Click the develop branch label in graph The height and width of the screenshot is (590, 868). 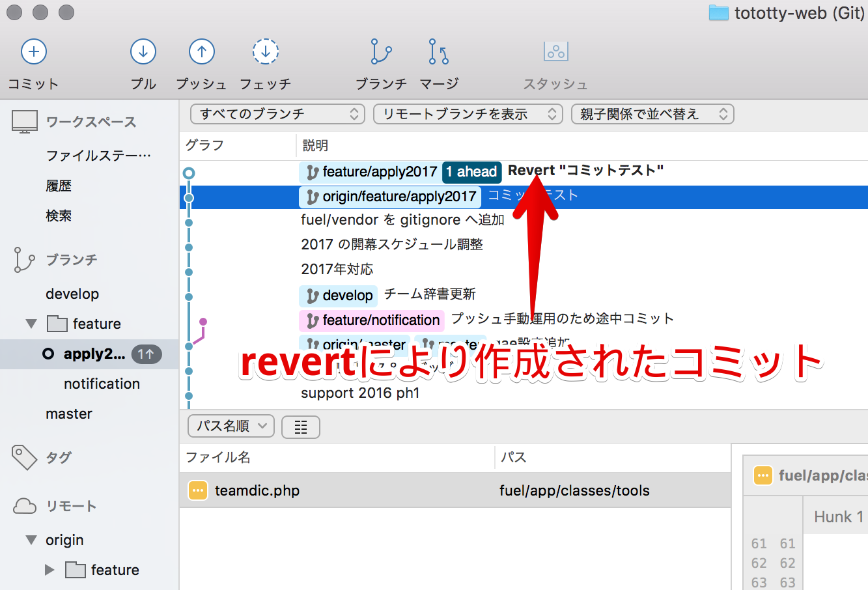[x=339, y=296]
